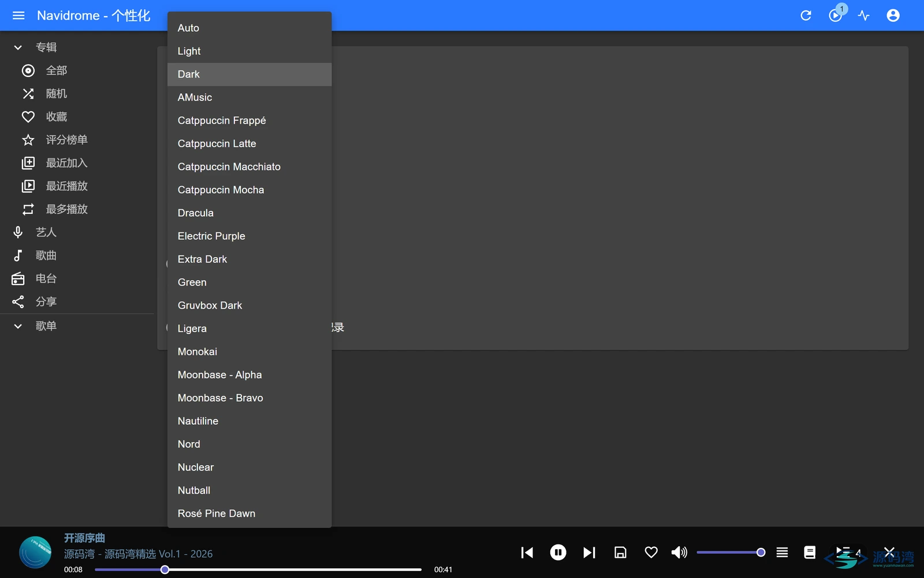
Task: Select Extra Dark theme
Action: coord(249,259)
